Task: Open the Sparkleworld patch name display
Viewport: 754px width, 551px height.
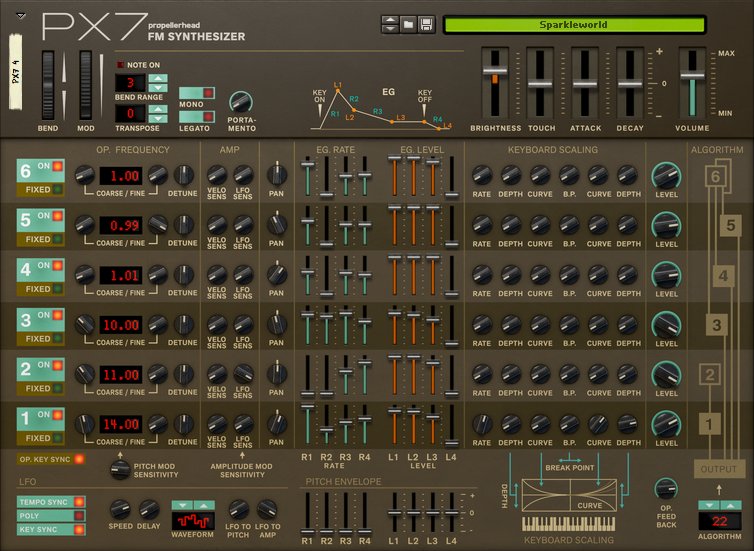Action: point(574,25)
